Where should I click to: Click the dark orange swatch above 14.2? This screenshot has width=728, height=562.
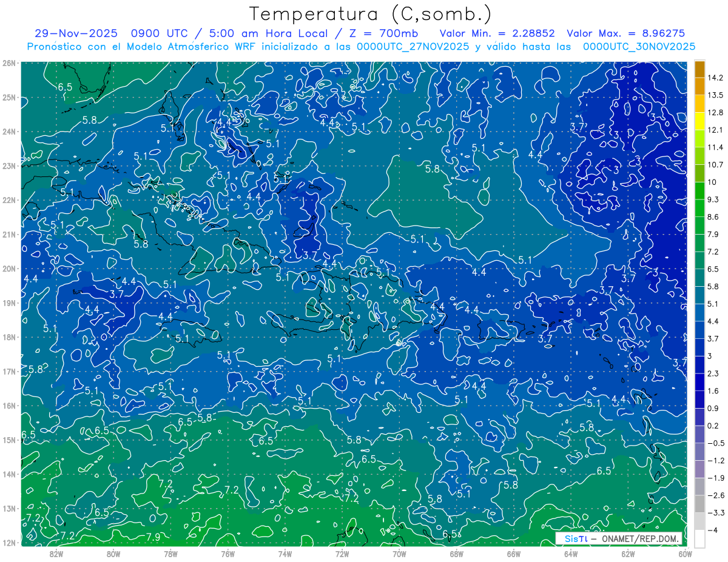point(699,70)
